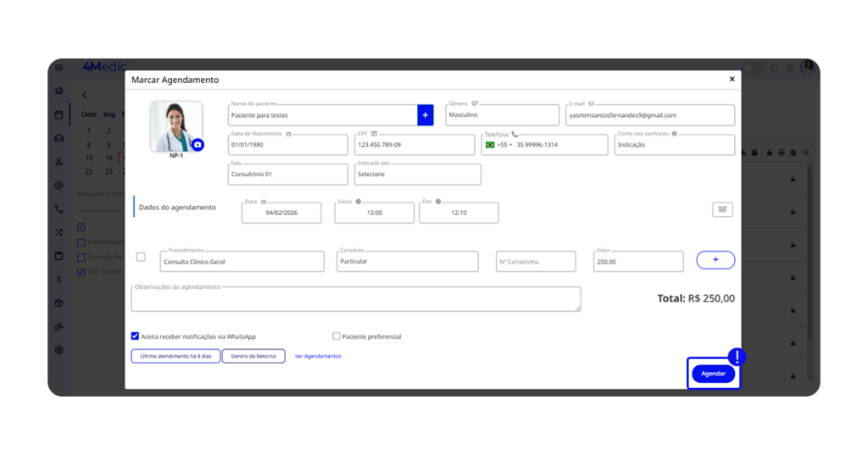Open settings gear in the left sidebar
The width and height of the screenshot is (868, 455).
coord(58,350)
